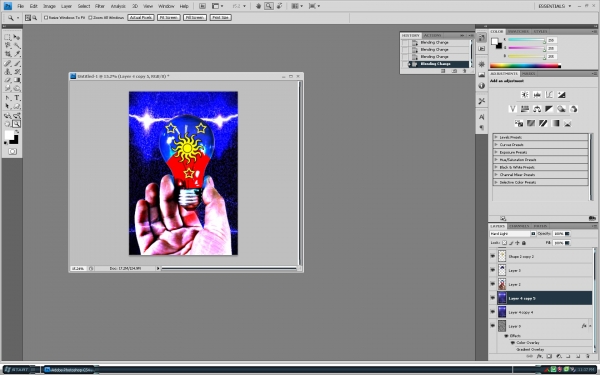Click the color spectrum ramp in Color panel

(525, 66)
